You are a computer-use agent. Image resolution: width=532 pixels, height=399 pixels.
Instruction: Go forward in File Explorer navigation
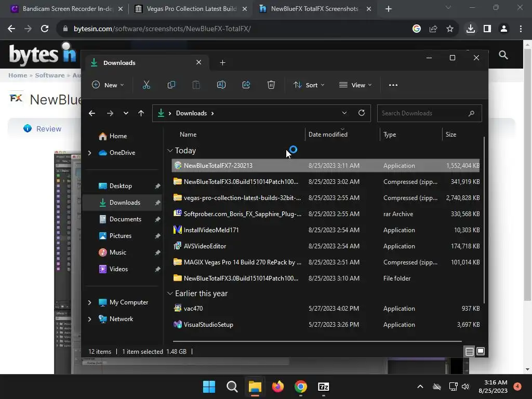tap(110, 113)
